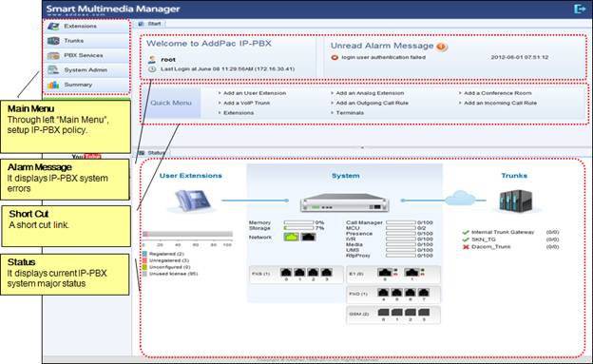Click the Terminals quick menu link
This screenshot has height=364, width=593.
click(x=350, y=113)
